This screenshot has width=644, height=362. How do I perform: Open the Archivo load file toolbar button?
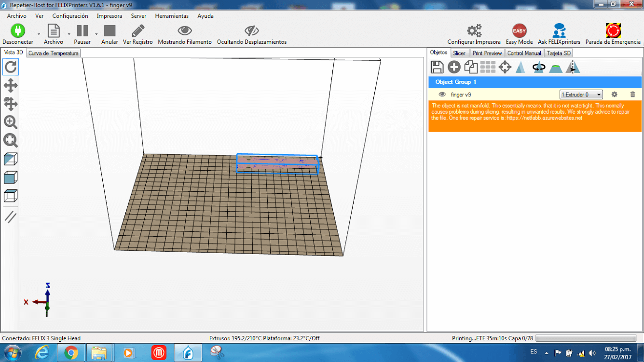(x=54, y=31)
